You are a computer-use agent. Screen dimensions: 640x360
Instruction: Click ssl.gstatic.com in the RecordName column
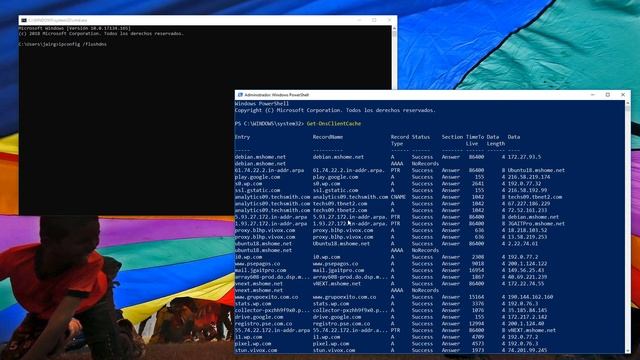click(336, 190)
